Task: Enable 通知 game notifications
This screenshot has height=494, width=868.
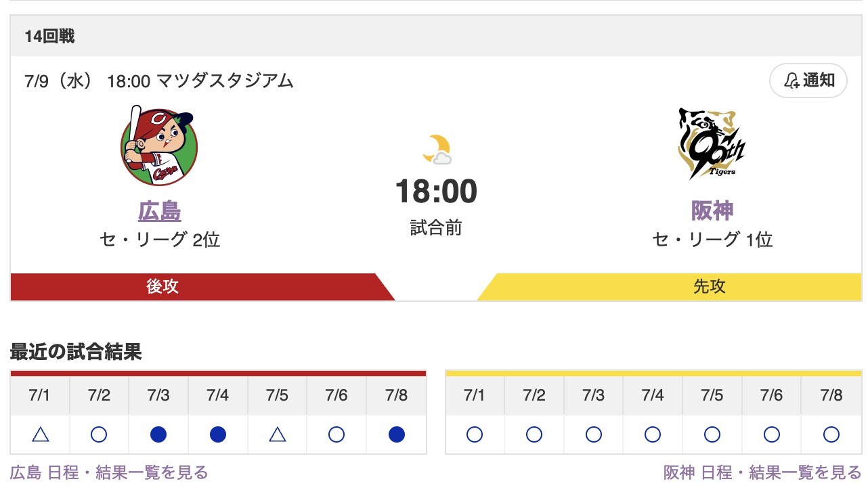Action: 808,80
